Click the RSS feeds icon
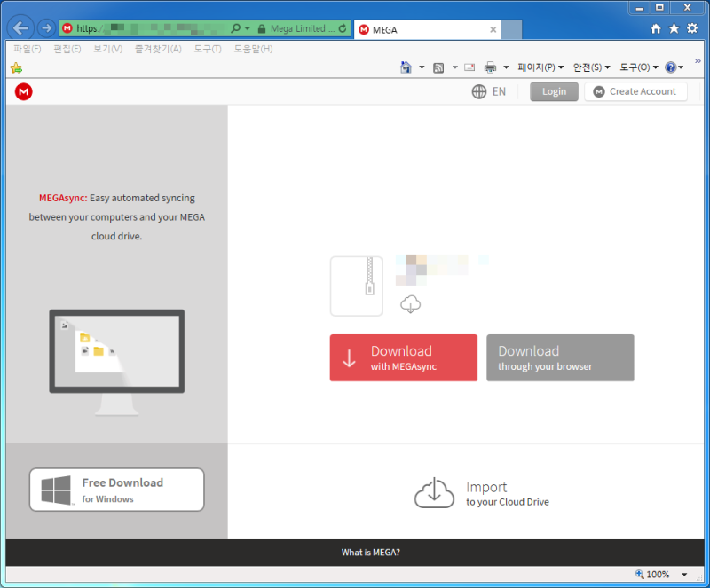 point(438,68)
